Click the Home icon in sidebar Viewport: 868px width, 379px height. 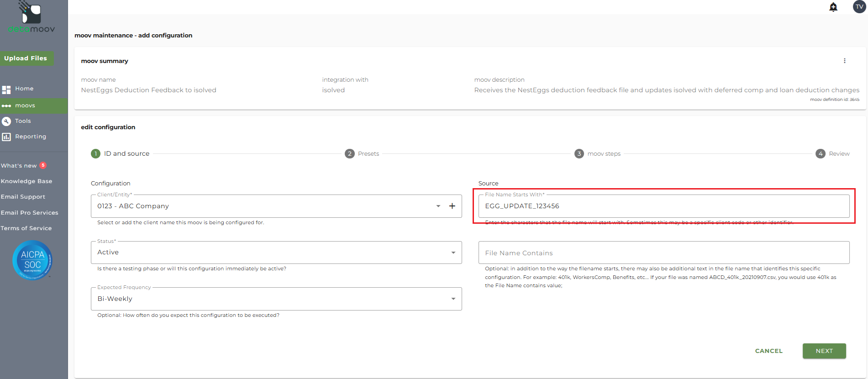[6, 89]
